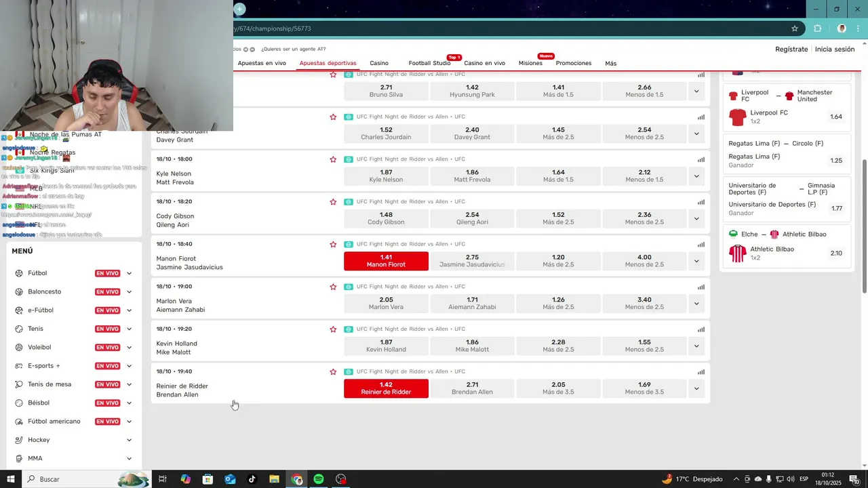Image resolution: width=868 pixels, height=488 pixels.
Task: Favorite the Manon Fiorot vs Jasmine Jasudavicius fight
Action: [333, 244]
